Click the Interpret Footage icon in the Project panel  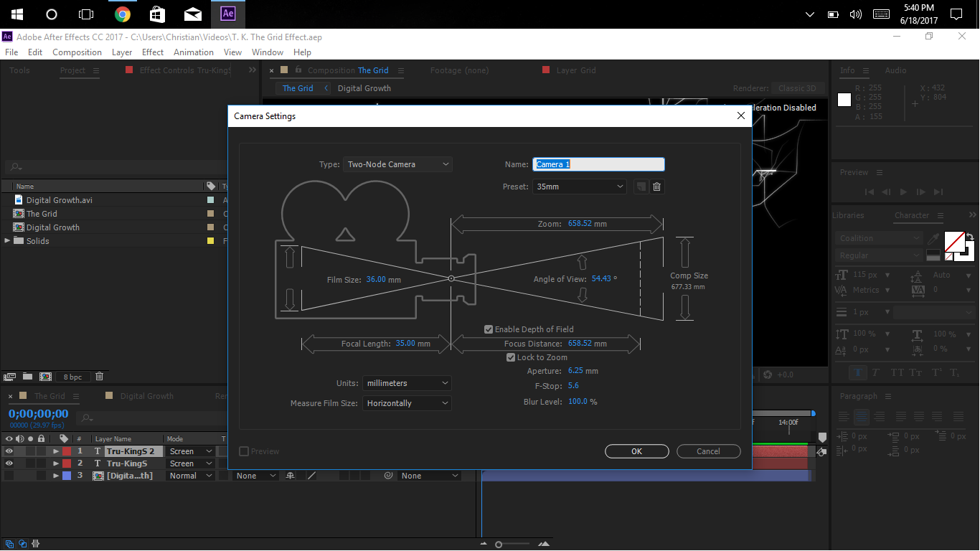pyautogui.click(x=10, y=376)
